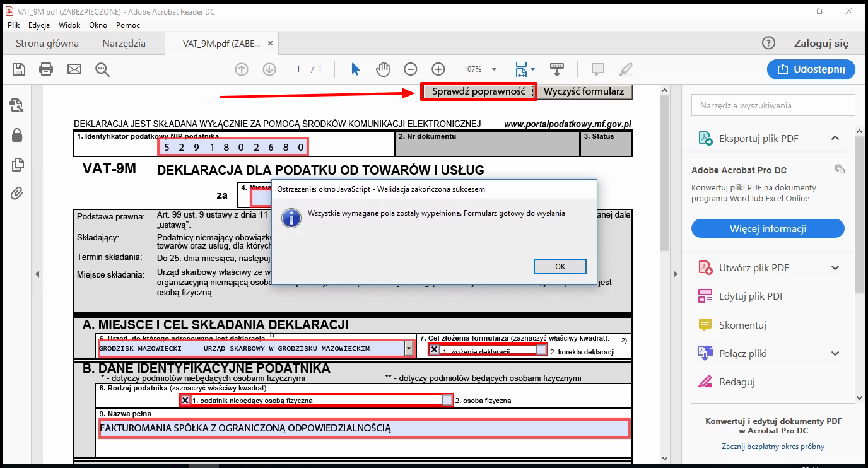Click the Eksportuj plik PDF tool icon
868x468 pixels.
705,138
